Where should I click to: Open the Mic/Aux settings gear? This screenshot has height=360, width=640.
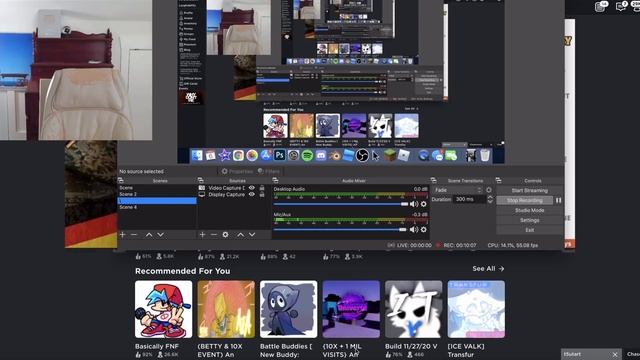pyautogui.click(x=424, y=230)
